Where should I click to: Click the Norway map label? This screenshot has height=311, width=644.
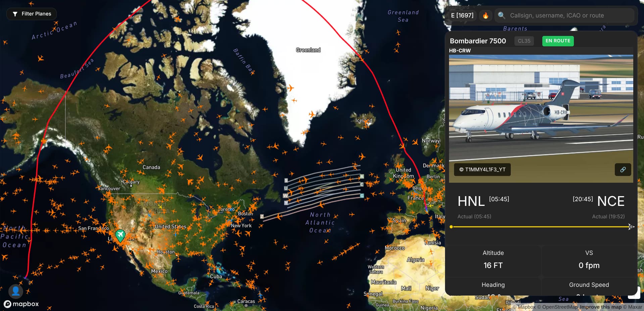pos(431,141)
